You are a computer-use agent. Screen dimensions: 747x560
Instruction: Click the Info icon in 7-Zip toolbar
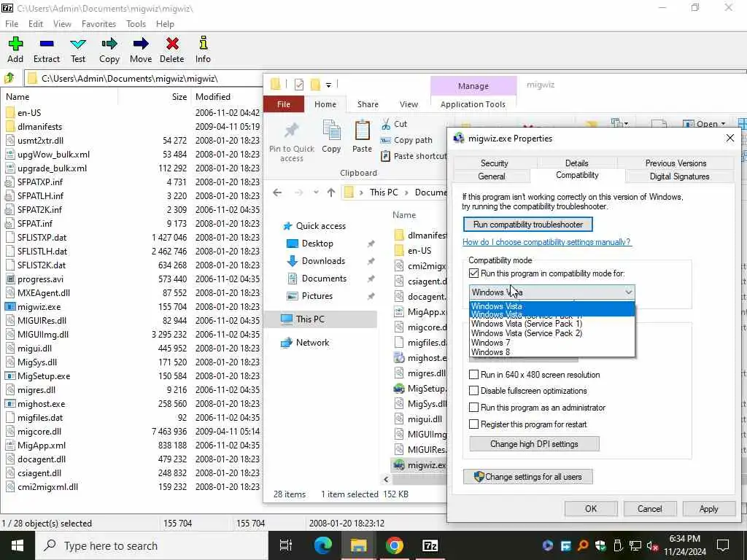point(203,44)
